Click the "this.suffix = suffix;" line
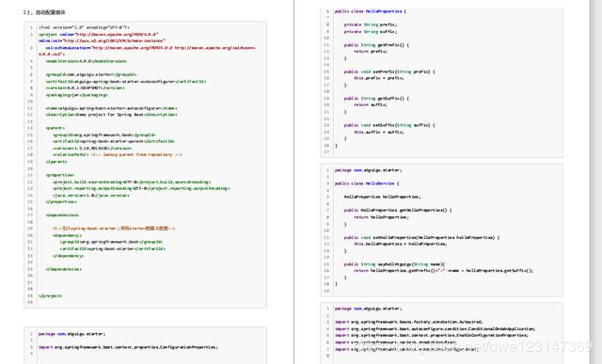The width and height of the screenshot is (602, 364). tap(379, 132)
